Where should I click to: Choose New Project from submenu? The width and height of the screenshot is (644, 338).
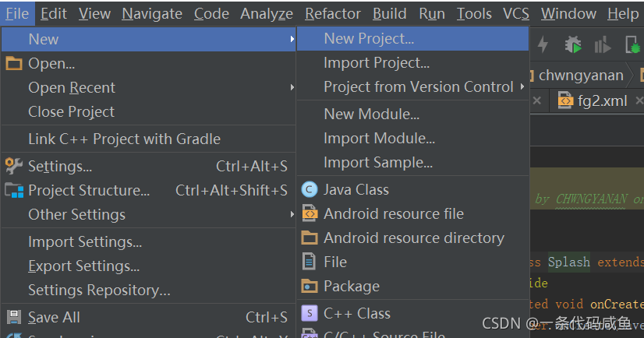[x=369, y=38]
